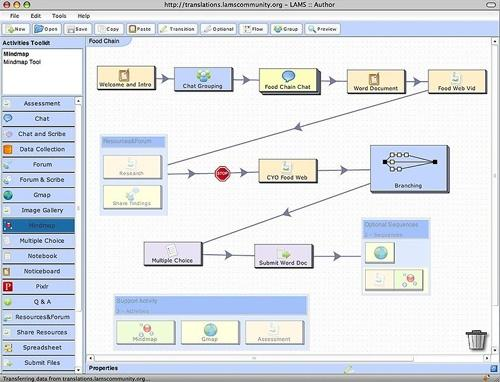The height and width of the screenshot is (382, 500).
Task: Select the Mindmap tool in the toolkit
Action: pyautogui.click(x=38, y=225)
